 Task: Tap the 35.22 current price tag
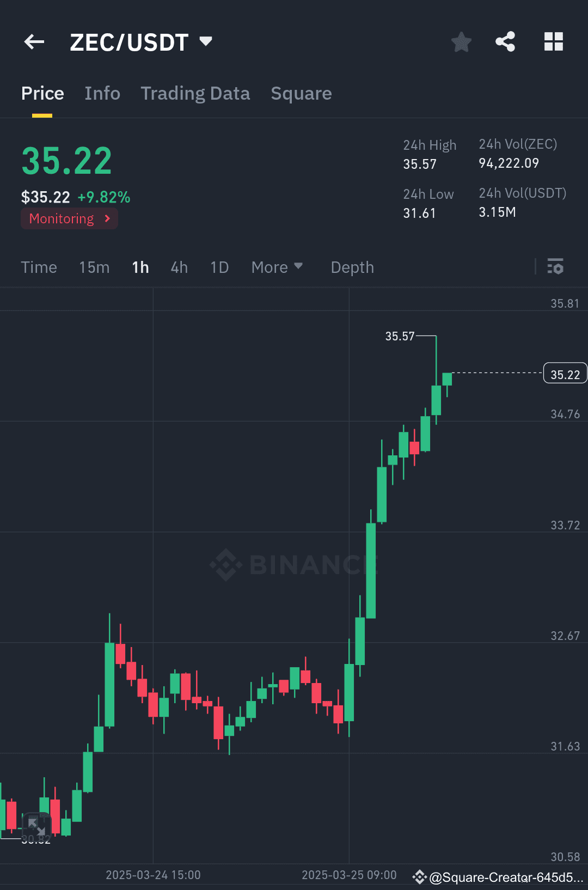pos(565,373)
